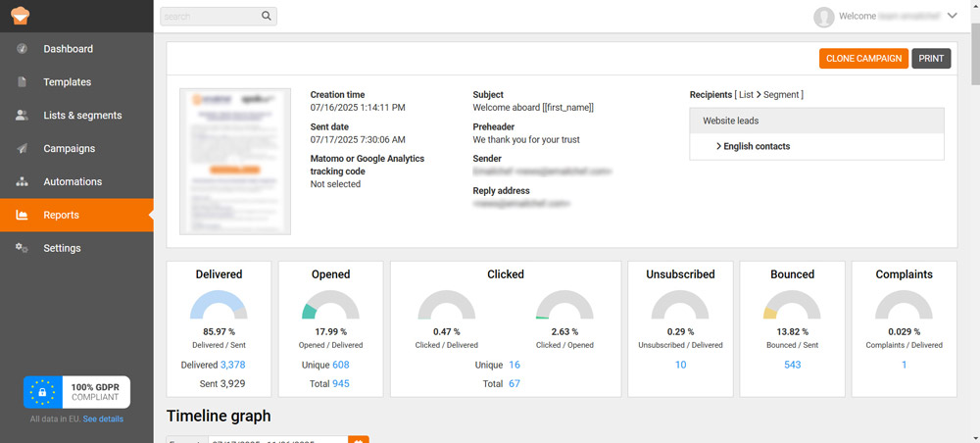The width and height of the screenshot is (980, 443).
Task: Click the Campaigns paper plane icon
Action: pos(22,149)
